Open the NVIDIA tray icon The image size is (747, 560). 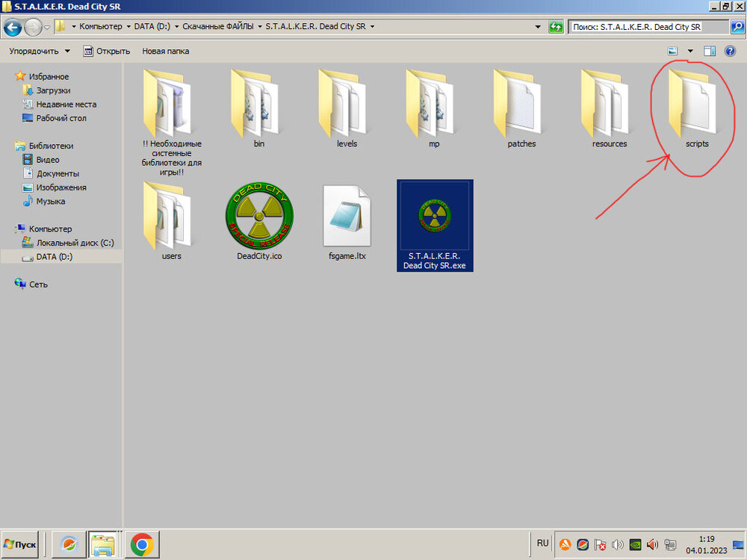635,544
